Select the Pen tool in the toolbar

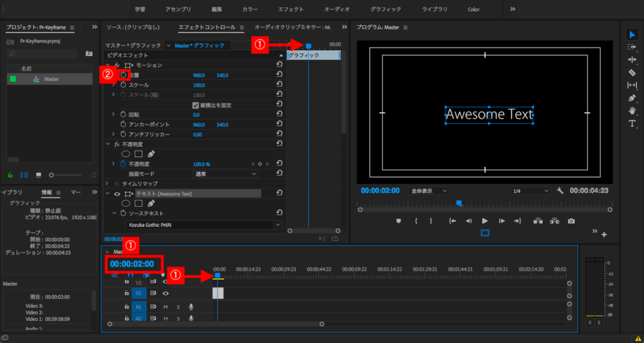[632, 98]
